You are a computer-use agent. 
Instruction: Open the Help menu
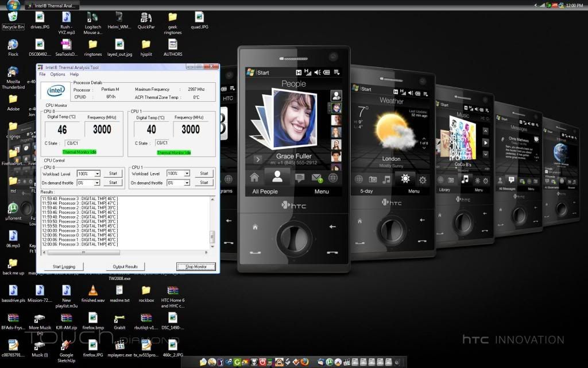[74, 74]
